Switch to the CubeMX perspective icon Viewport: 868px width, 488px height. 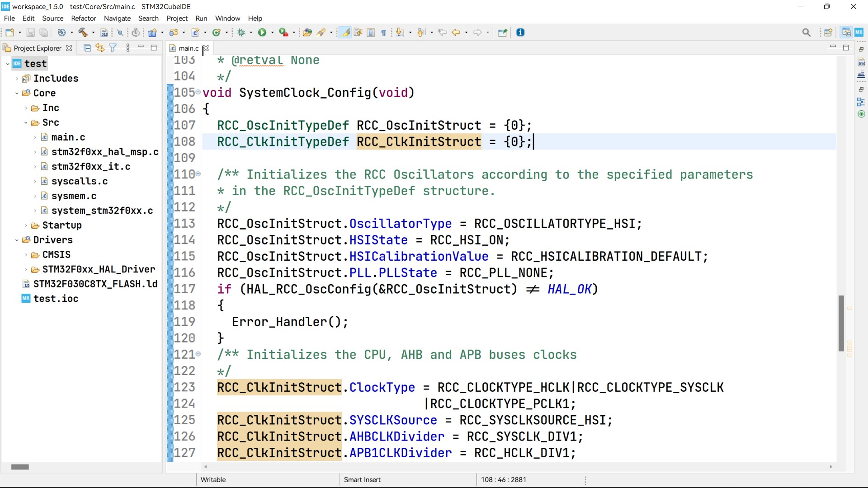click(x=859, y=33)
